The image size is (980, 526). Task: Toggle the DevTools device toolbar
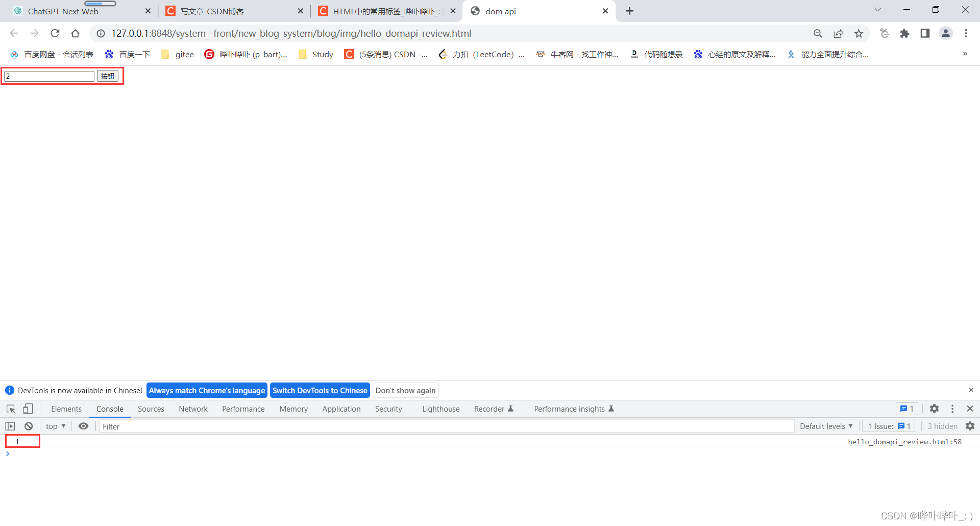[x=28, y=409]
